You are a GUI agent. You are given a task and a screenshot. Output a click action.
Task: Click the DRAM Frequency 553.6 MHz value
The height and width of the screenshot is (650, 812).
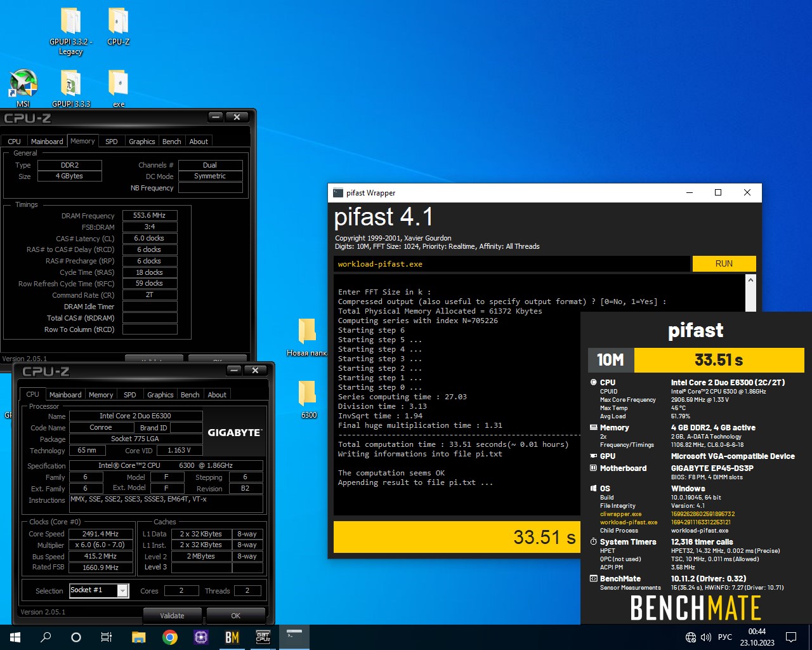[x=150, y=216]
